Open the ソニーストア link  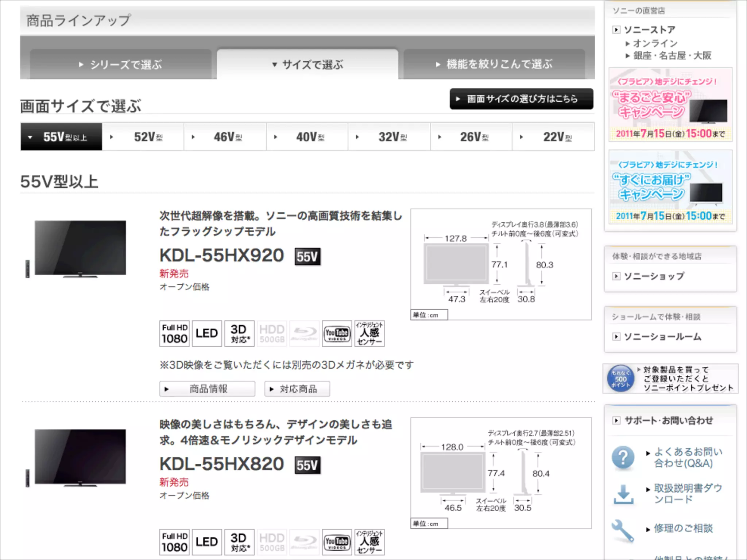[649, 30]
